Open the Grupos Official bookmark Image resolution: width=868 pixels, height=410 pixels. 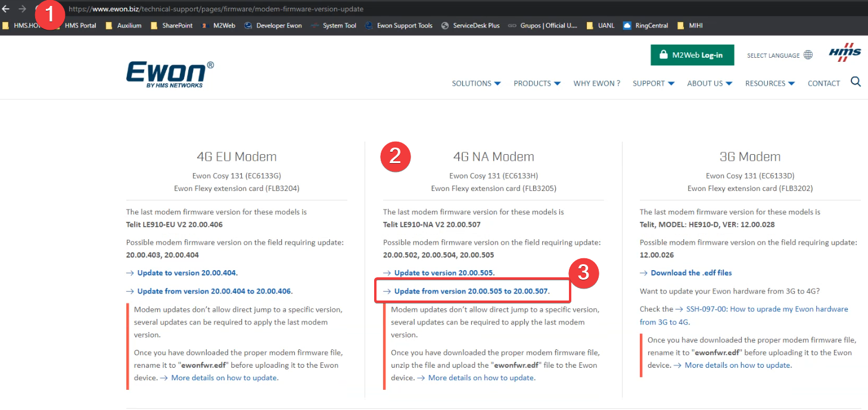click(543, 26)
